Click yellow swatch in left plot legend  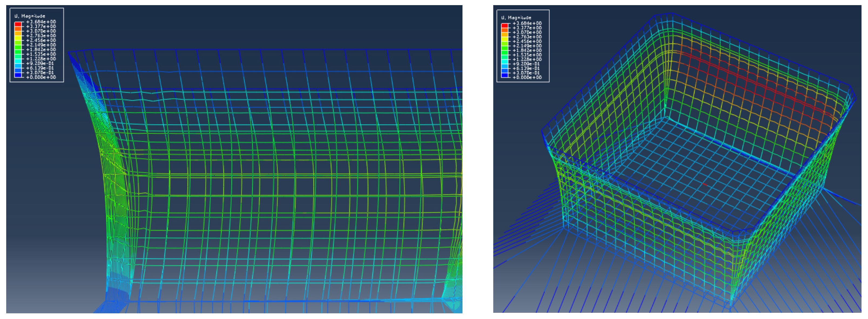(18, 38)
